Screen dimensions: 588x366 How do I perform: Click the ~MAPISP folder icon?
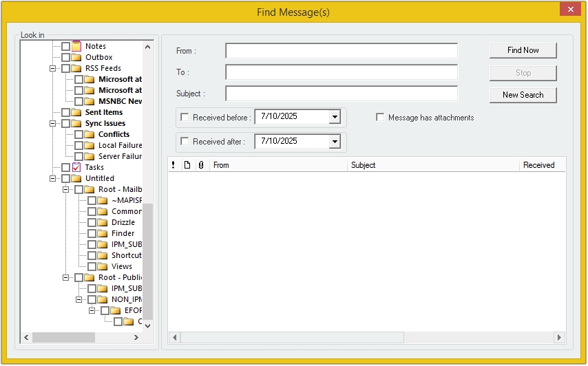[103, 200]
